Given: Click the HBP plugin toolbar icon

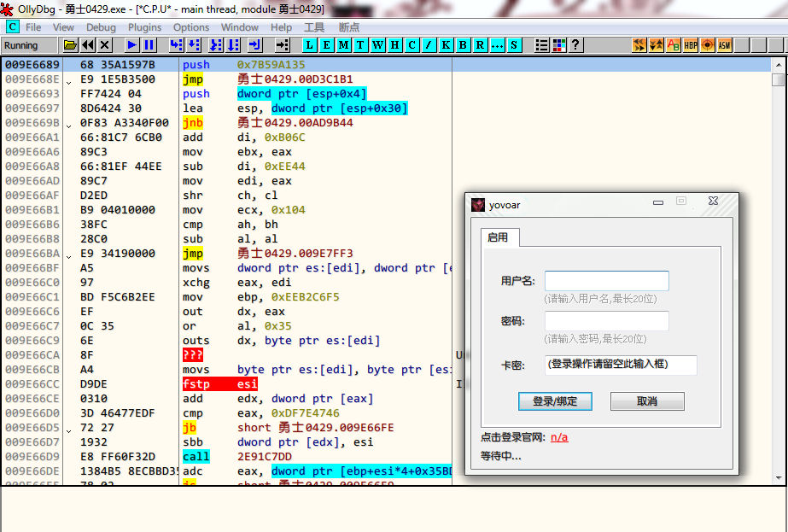Looking at the screenshot, I should (x=691, y=45).
